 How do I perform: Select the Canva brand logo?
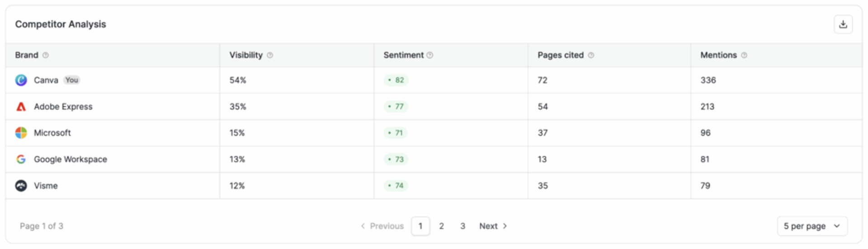click(x=21, y=80)
